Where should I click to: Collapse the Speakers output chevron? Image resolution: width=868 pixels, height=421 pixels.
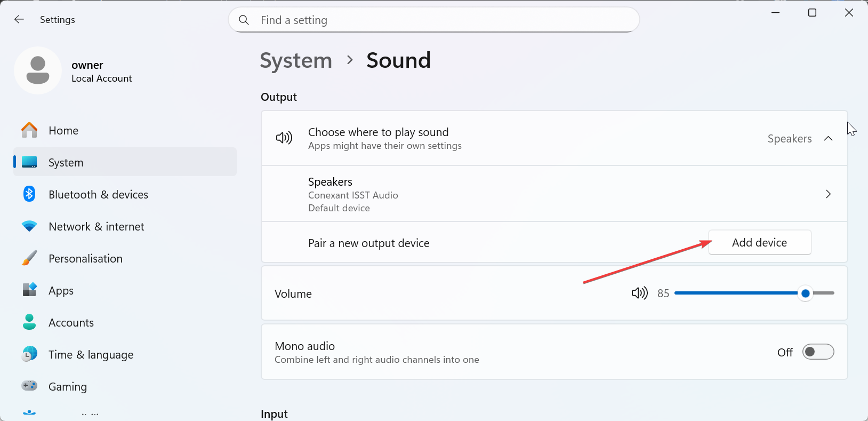point(828,139)
